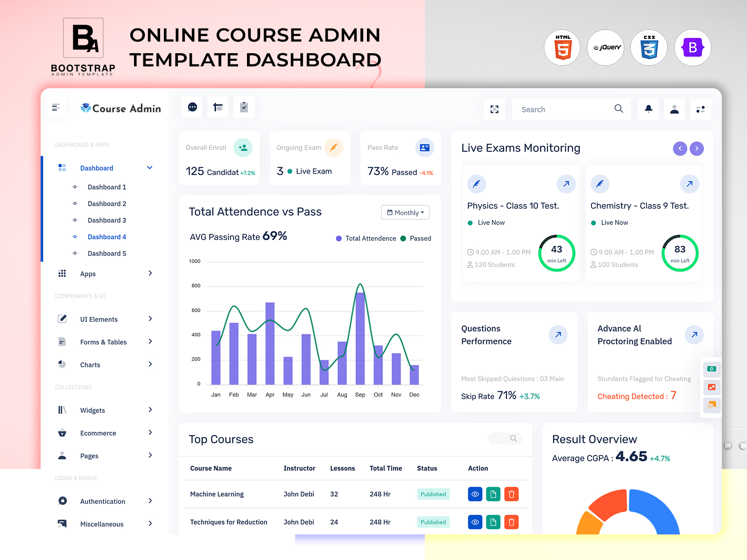Open Dashboard 5 from sidebar
The height and width of the screenshot is (560, 747).
(x=107, y=253)
